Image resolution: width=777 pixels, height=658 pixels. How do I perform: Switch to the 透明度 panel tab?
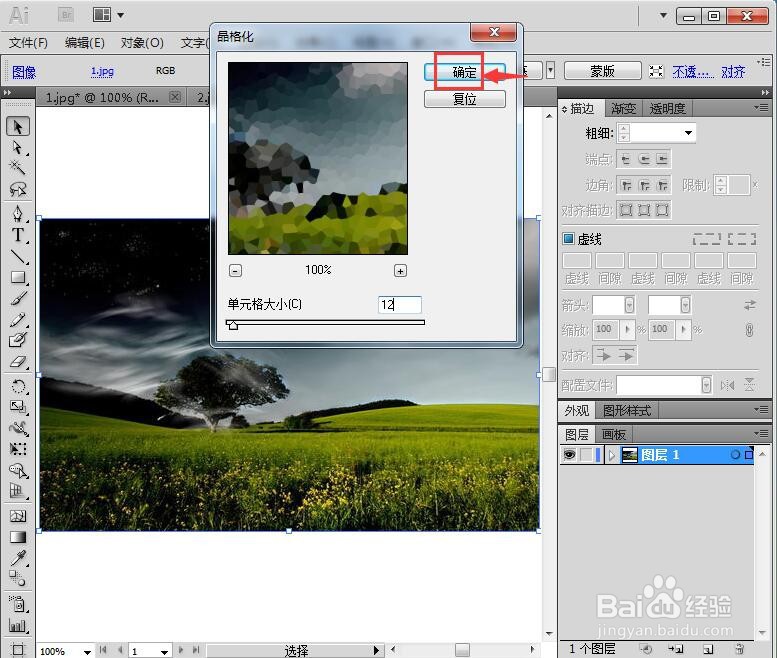667,108
